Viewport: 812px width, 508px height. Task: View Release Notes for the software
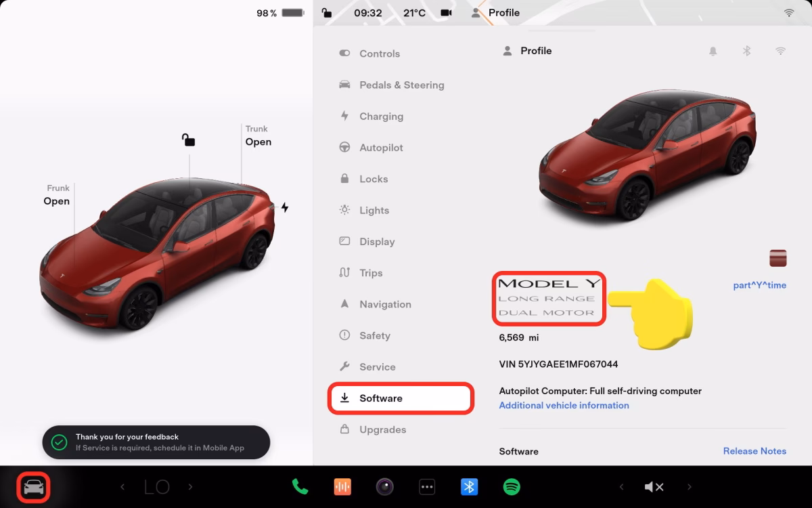(754, 450)
